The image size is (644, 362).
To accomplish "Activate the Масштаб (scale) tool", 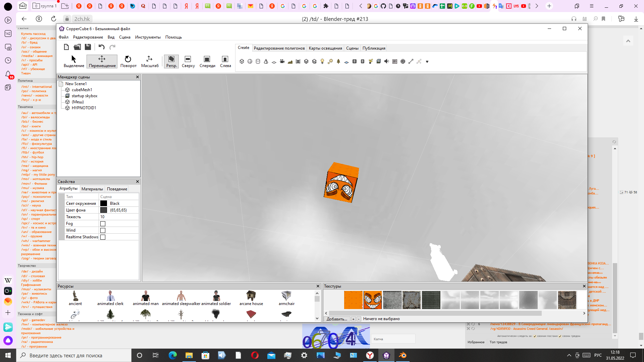I will click(x=150, y=62).
